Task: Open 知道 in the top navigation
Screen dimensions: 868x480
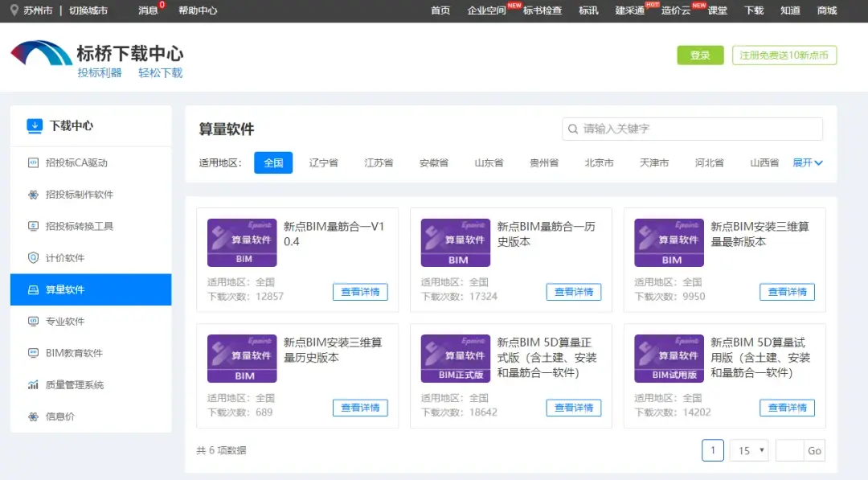Action: pyautogui.click(x=791, y=10)
